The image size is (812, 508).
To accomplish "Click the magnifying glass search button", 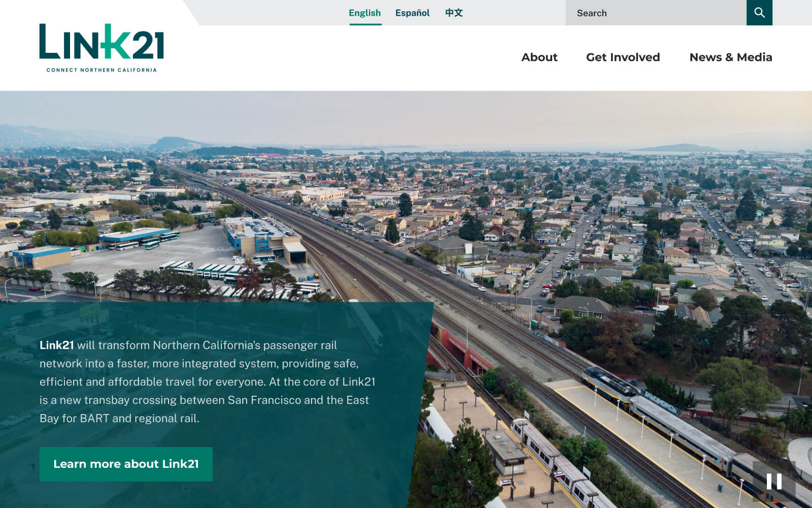I will point(759,13).
